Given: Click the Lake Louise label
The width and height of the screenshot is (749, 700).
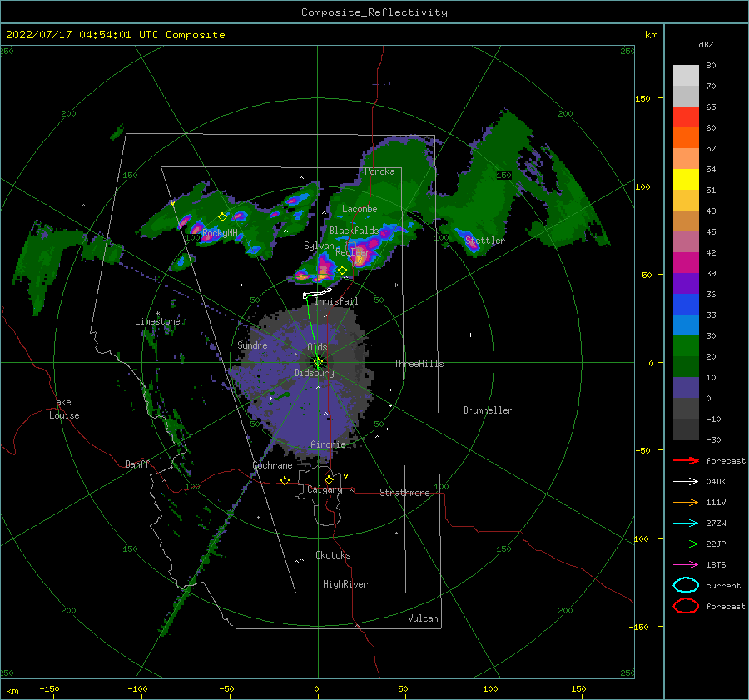Looking at the screenshot, I should tap(64, 409).
